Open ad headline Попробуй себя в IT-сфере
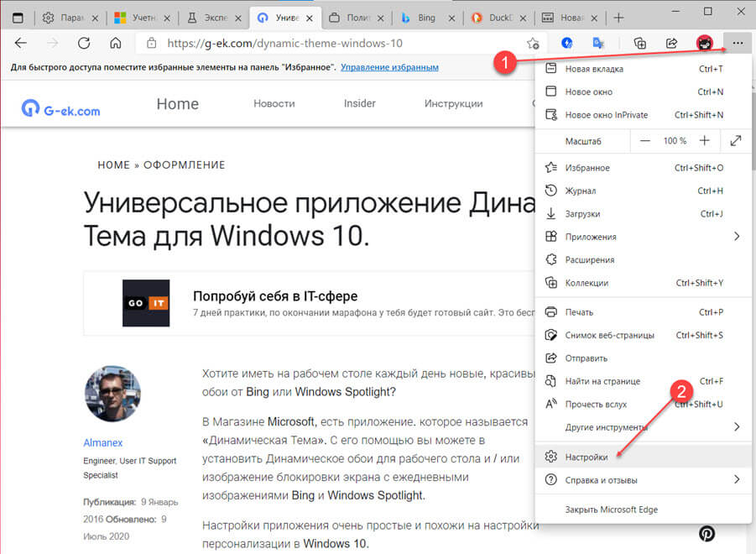This screenshot has width=756, height=554. (275, 296)
